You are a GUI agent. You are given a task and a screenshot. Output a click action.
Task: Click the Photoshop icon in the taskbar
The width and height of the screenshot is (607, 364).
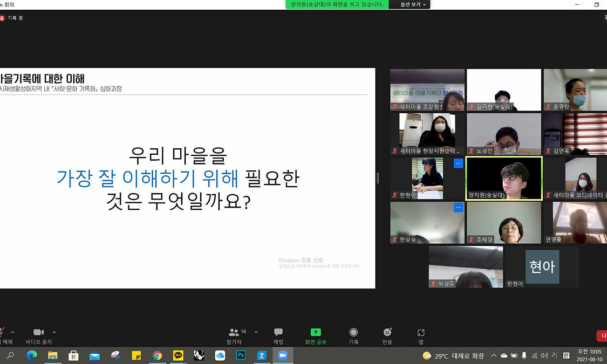[241, 355]
